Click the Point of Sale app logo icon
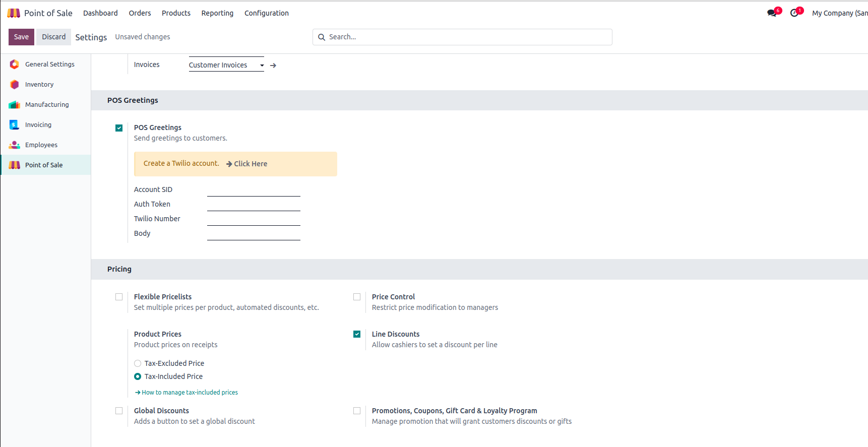The height and width of the screenshot is (447, 868). pos(14,13)
